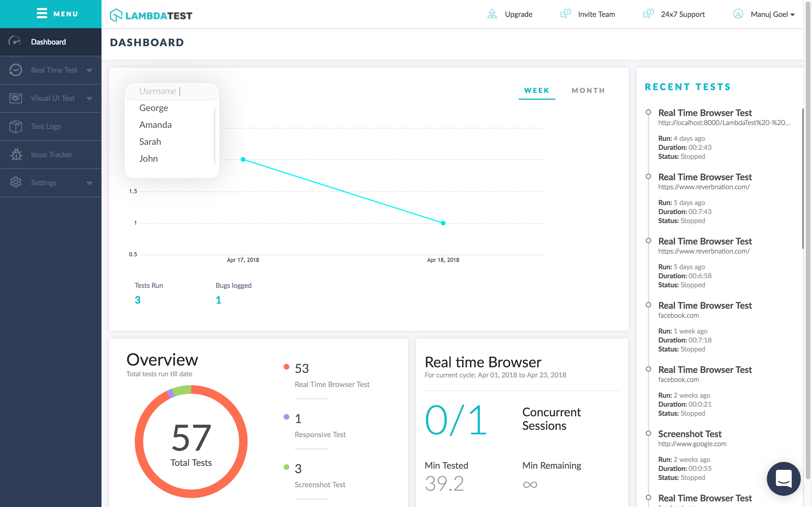Open the Invite Team icon
This screenshot has width=812, height=507.
coord(565,14)
